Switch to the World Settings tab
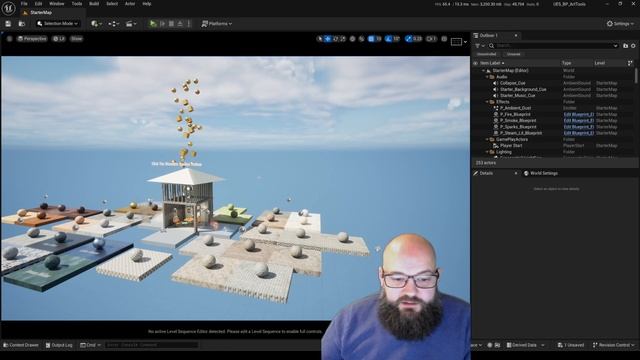640x360 pixels. click(x=541, y=173)
